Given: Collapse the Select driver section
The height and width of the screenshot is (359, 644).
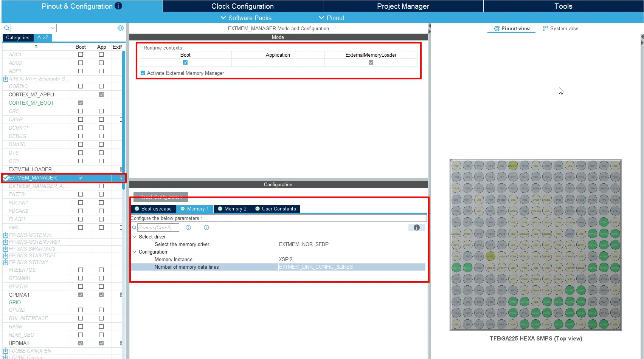Looking at the screenshot, I should click(134, 237).
